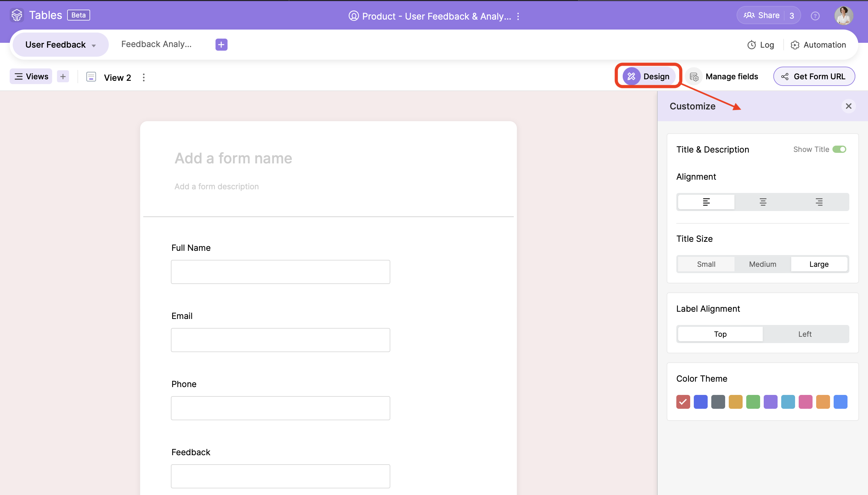The image size is (868, 495).
Task: Toggle the Show Title switch
Action: click(x=839, y=149)
